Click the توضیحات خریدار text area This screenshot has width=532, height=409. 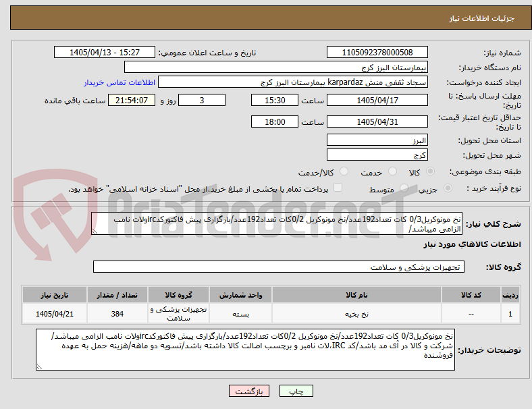click(x=245, y=350)
